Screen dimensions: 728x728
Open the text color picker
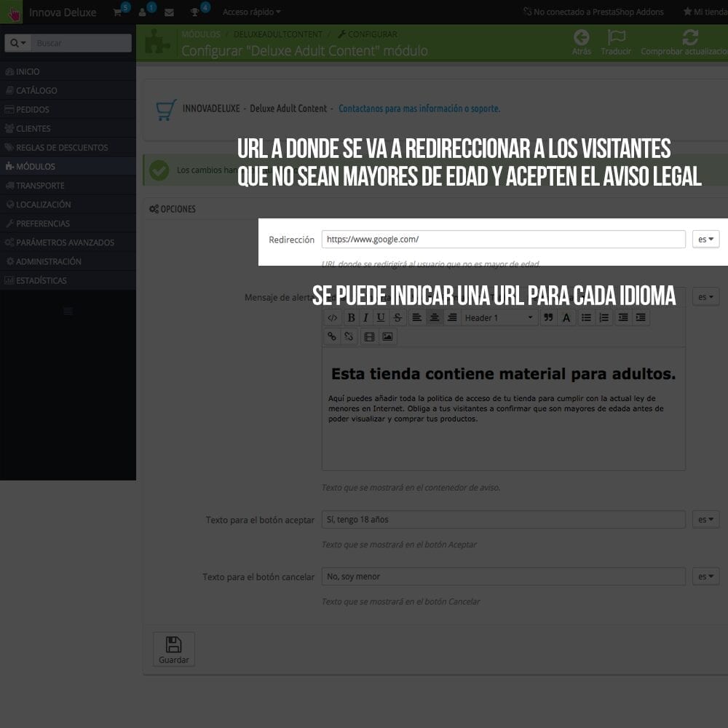[566, 317]
